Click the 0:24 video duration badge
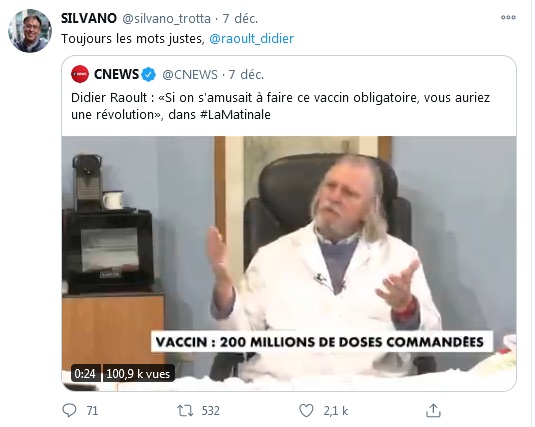 point(85,373)
